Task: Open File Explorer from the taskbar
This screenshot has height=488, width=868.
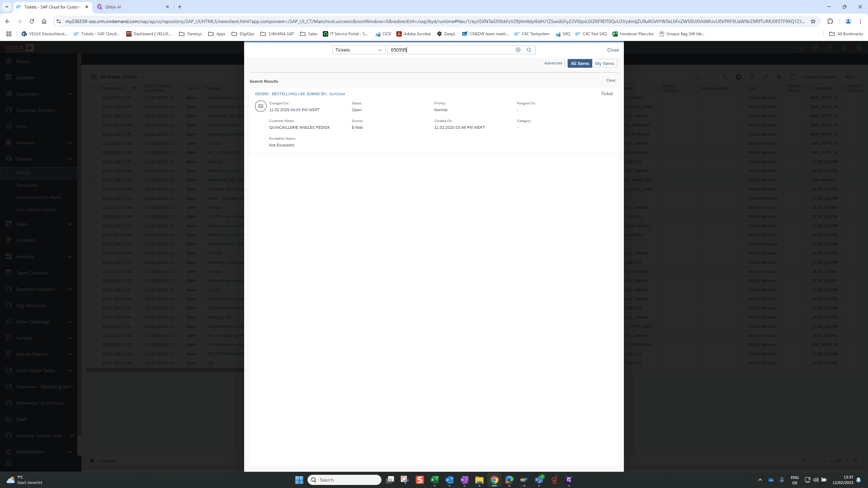Action: pyautogui.click(x=479, y=480)
